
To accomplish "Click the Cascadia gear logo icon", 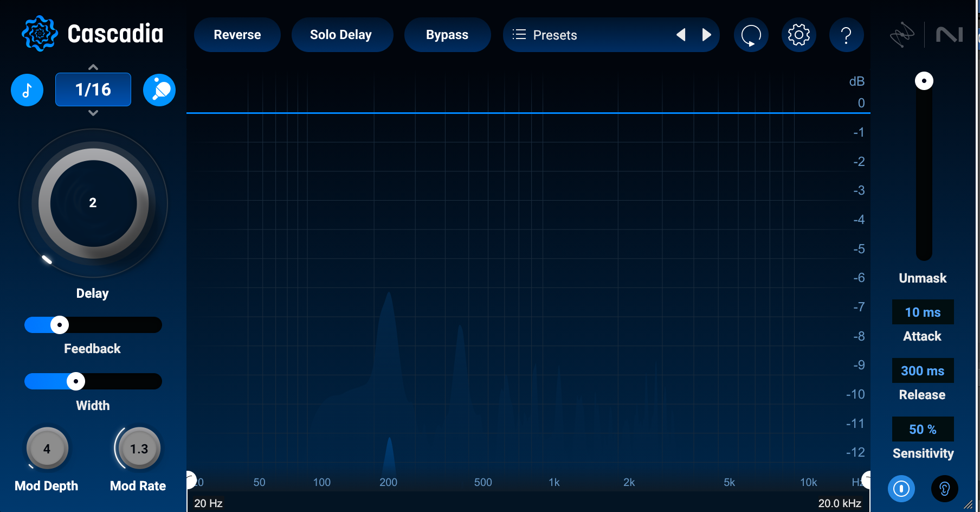I will (x=40, y=34).
